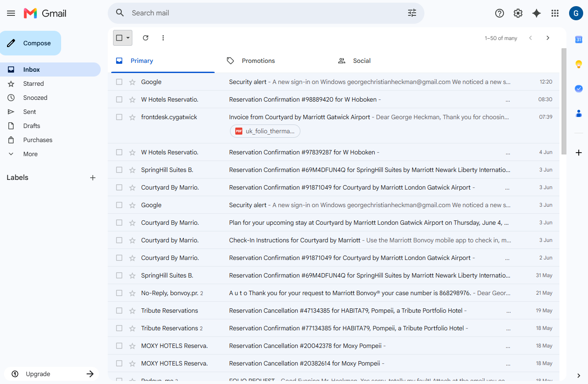This screenshot has height=384, width=588.
Task: Get add-ons plus icon in side panel
Action: pyautogui.click(x=579, y=153)
